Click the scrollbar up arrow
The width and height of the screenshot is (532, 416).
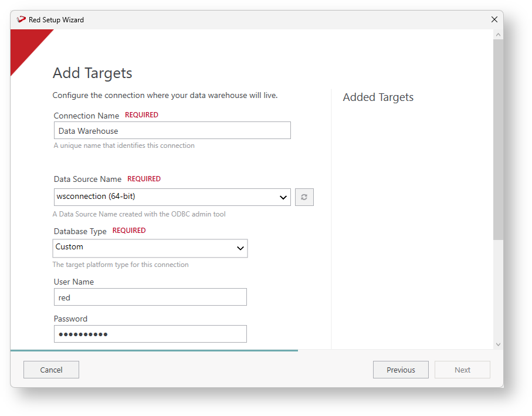tap(498, 35)
